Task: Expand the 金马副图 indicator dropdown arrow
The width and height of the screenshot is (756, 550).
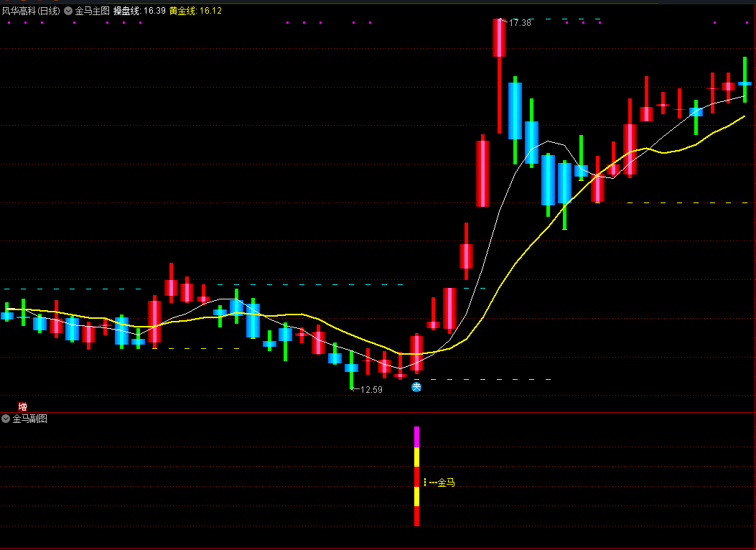Action: point(6,419)
